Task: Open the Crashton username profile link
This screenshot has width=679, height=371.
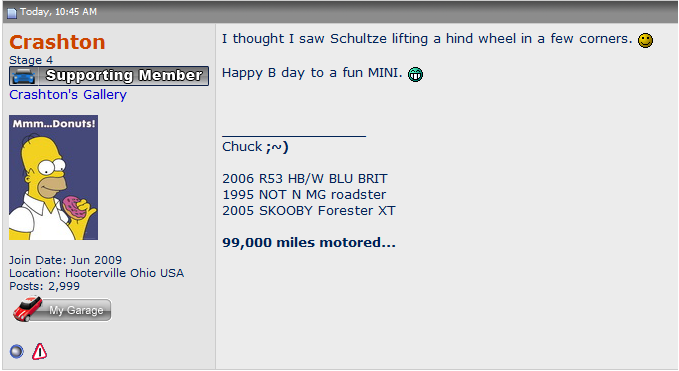Action: [57, 42]
